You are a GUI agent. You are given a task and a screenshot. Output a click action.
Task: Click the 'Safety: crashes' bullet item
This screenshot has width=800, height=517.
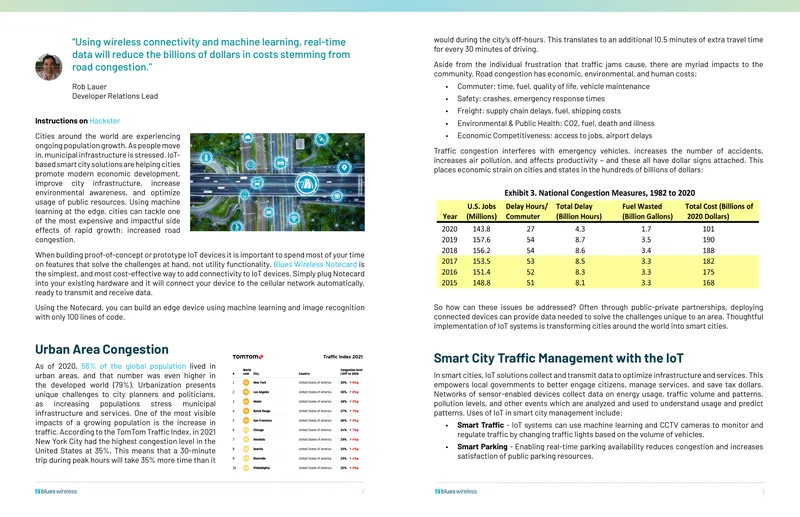point(531,99)
